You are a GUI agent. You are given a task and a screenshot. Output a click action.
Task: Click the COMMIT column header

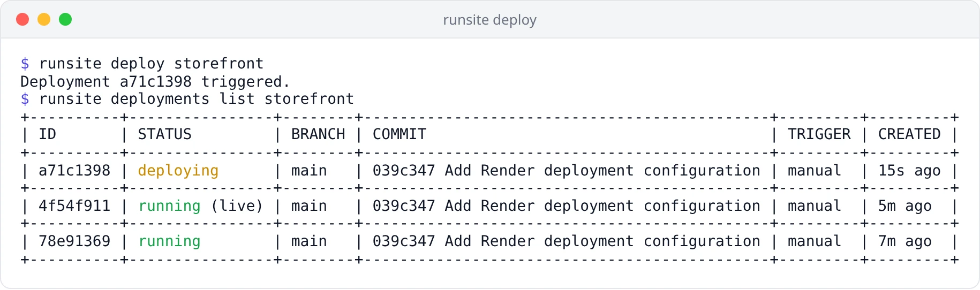(x=399, y=134)
